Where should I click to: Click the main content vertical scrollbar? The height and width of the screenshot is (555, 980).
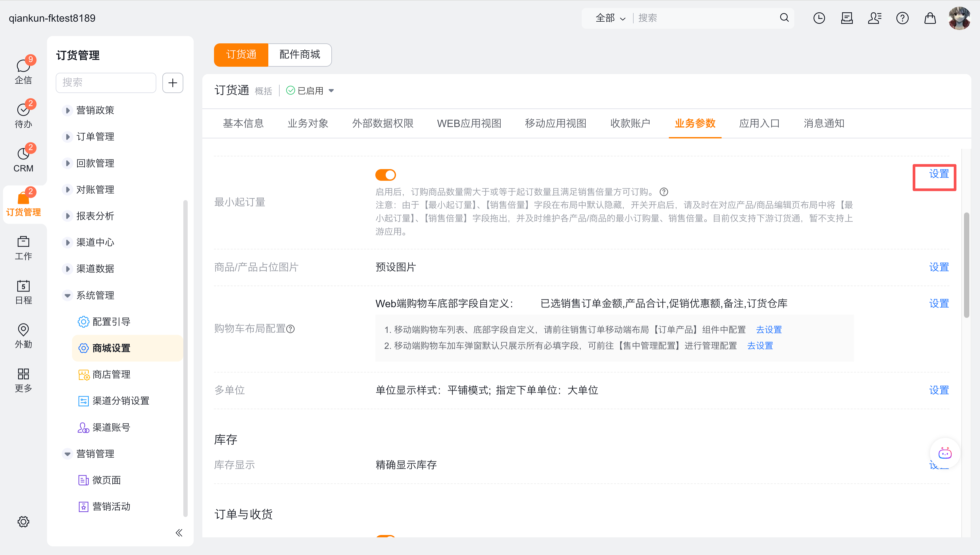966,265
